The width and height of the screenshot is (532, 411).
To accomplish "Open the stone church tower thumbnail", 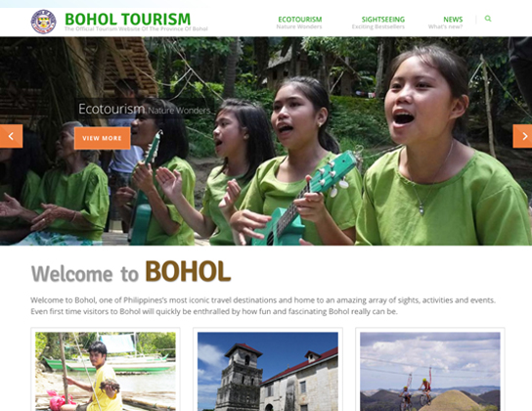I will coord(268,371).
